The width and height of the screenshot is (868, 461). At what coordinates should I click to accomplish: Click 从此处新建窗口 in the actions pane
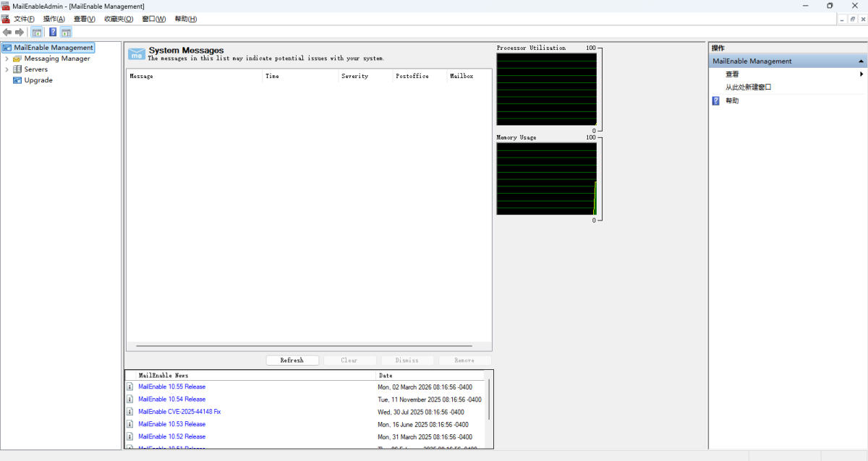pyautogui.click(x=748, y=87)
